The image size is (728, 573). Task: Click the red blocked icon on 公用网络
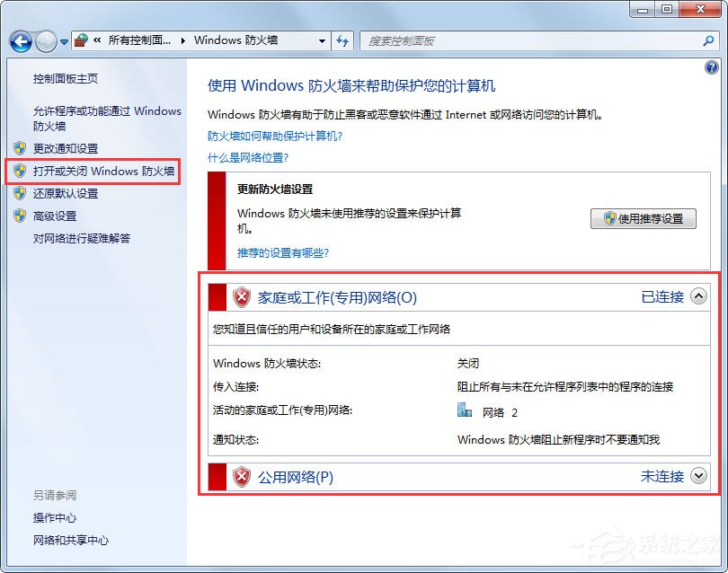coord(241,477)
